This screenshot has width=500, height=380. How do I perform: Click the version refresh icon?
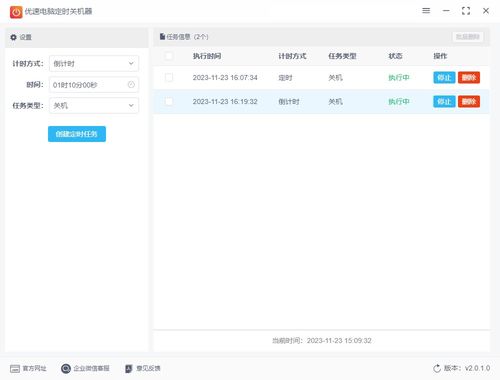(437, 368)
